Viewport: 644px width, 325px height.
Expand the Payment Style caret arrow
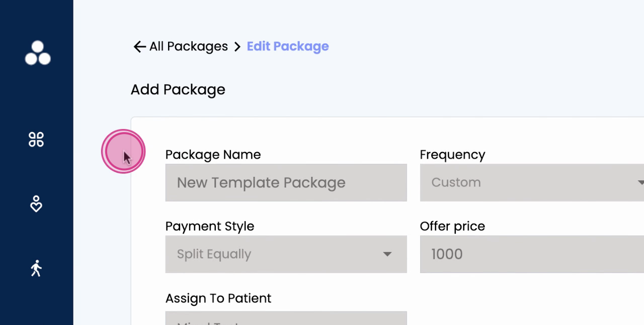[x=387, y=254]
